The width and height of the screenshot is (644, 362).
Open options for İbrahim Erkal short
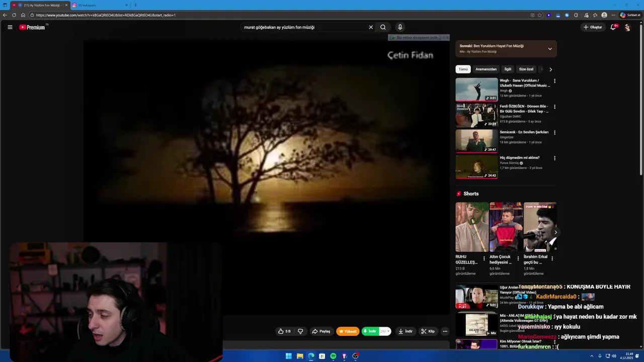(552, 258)
